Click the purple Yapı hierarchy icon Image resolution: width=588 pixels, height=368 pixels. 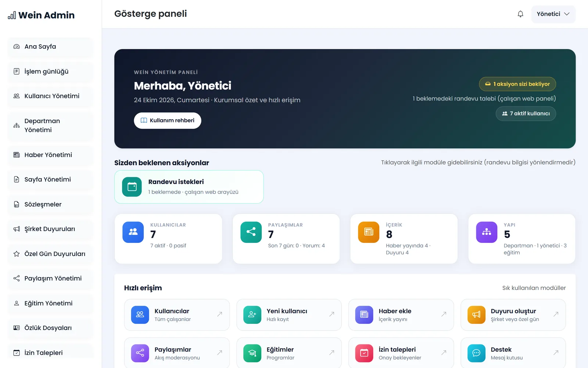(487, 232)
